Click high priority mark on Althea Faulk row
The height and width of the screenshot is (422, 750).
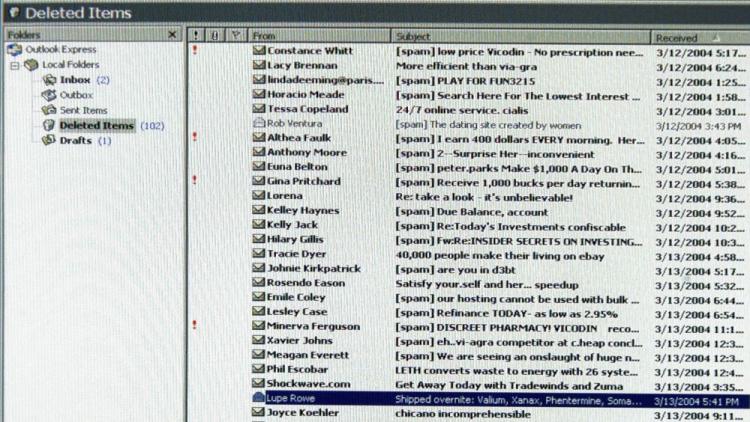(x=194, y=138)
